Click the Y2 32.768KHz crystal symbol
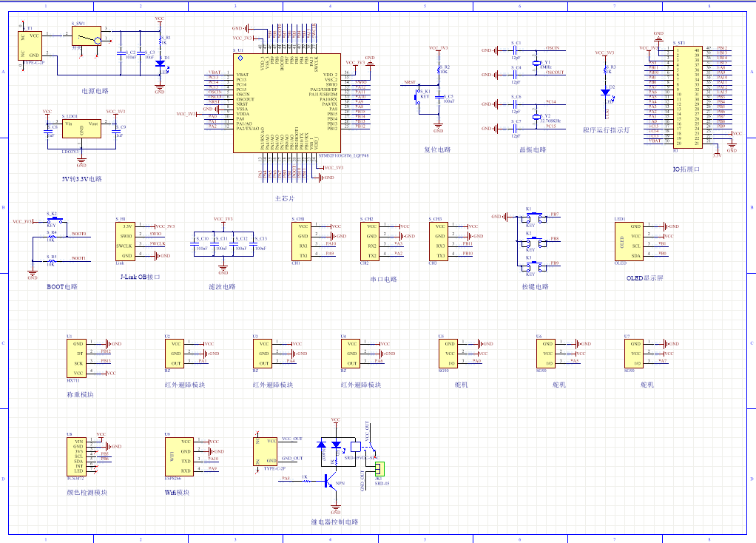Screen dimensions: 756x543 point(536,117)
